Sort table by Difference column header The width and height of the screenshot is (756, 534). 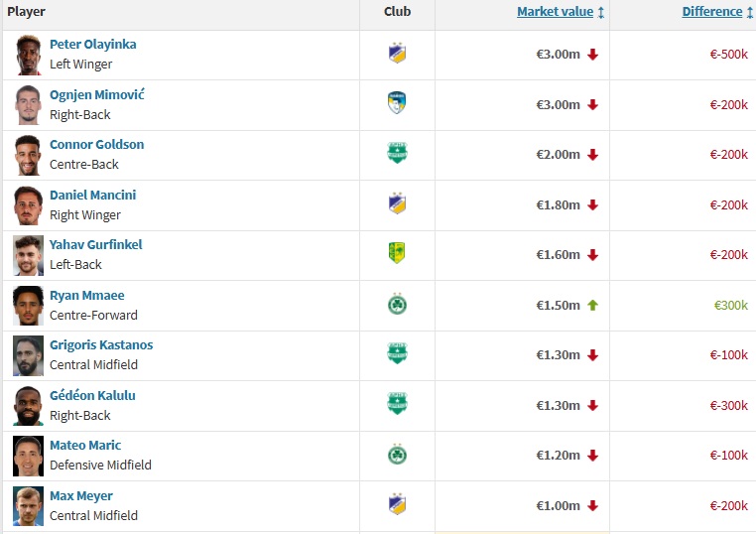711,12
